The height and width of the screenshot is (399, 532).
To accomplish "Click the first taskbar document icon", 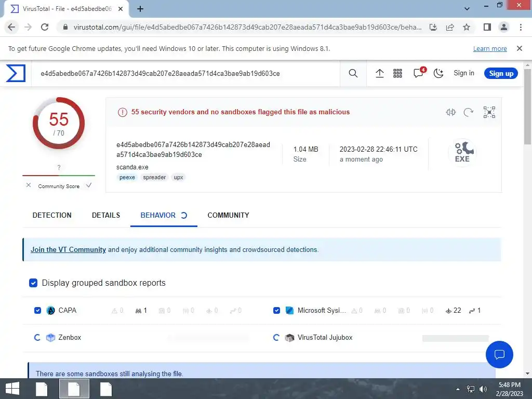I will point(42,389).
